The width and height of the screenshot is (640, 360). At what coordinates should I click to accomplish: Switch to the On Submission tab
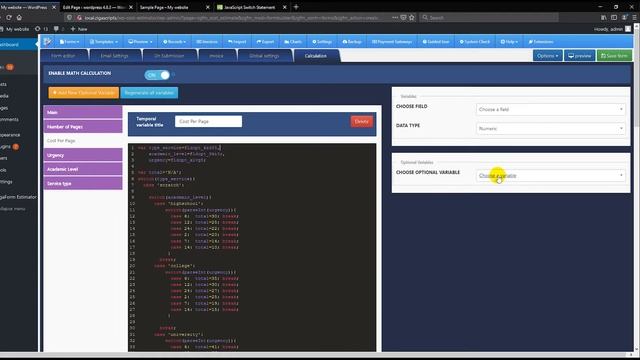[169, 56]
